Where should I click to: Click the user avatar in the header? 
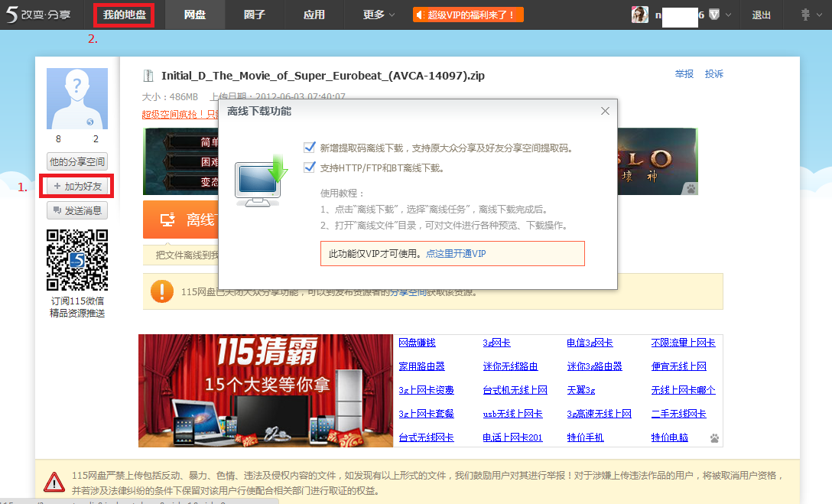640,15
